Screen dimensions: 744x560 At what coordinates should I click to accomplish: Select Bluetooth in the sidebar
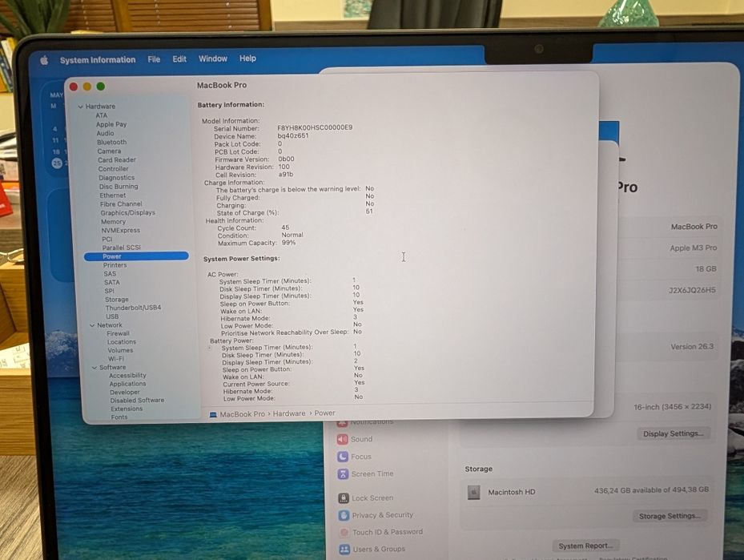112,142
